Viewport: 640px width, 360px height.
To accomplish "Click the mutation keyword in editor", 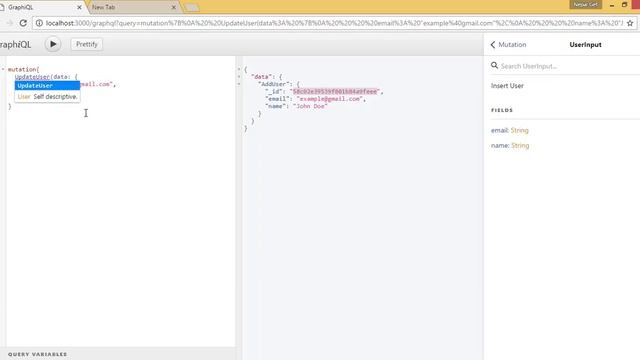I will 22,69.
